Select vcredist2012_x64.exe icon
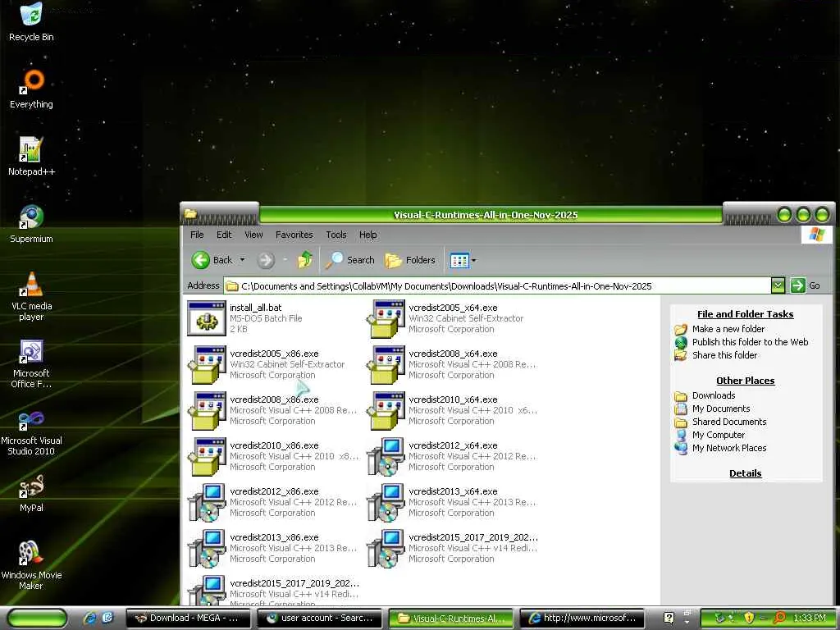840x630 pixels. (386, 456)
